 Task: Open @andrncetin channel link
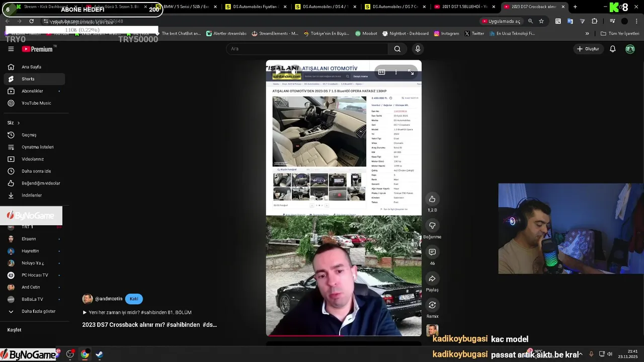[x=109, y=299]
